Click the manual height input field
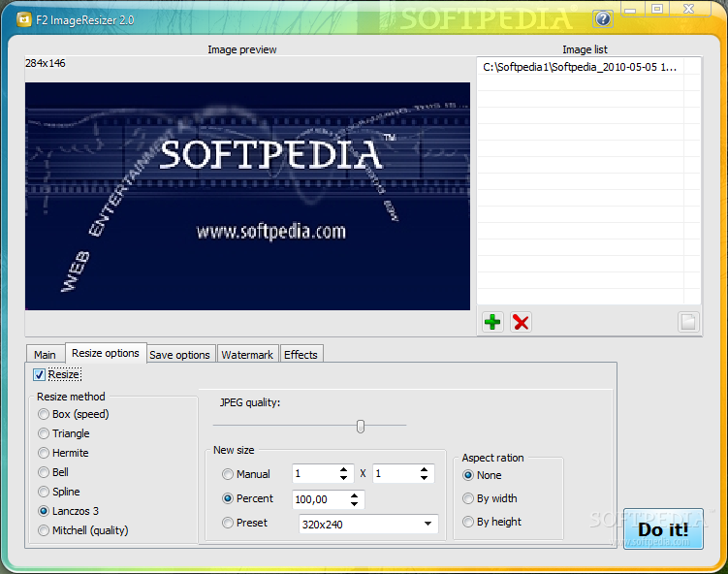The image size is (728, 574). (396, 474)
